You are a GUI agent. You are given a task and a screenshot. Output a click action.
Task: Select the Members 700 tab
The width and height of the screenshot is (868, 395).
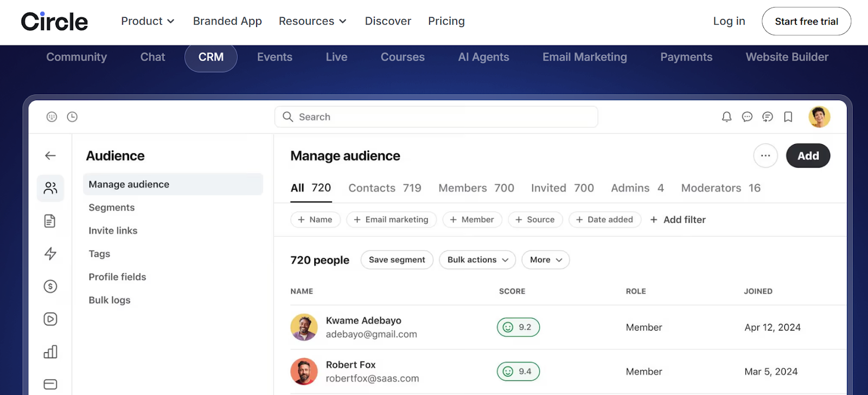[x=476, y=188]
